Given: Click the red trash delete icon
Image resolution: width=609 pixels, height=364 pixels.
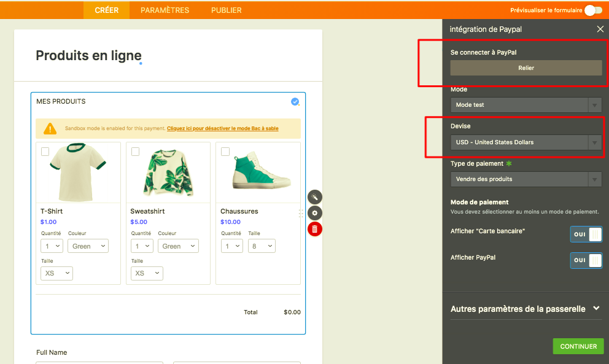Looking at the screenshot, I should (314, 229).
